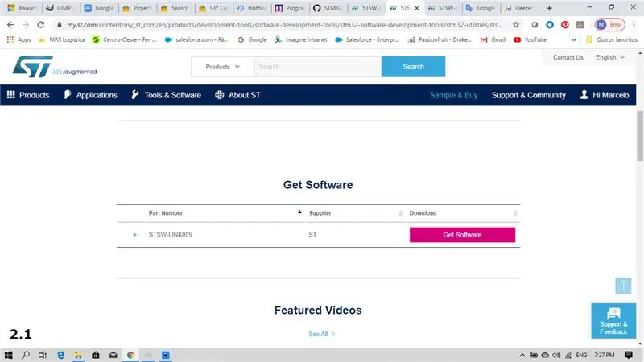Click the browser address bar URL
Viewport: 644px width, 362px height.
(285, 25)
